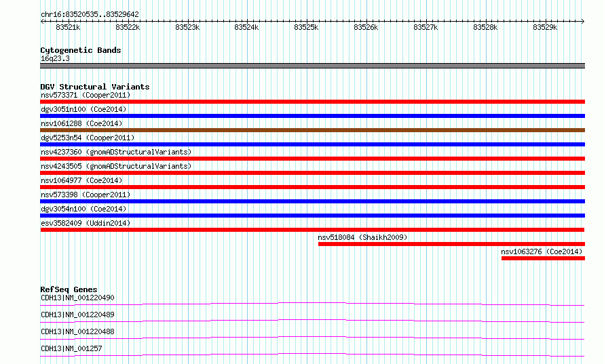Open transcript CDH13|NM_001220488 label
Screen dimensions: 604x364
click(77, 331)
